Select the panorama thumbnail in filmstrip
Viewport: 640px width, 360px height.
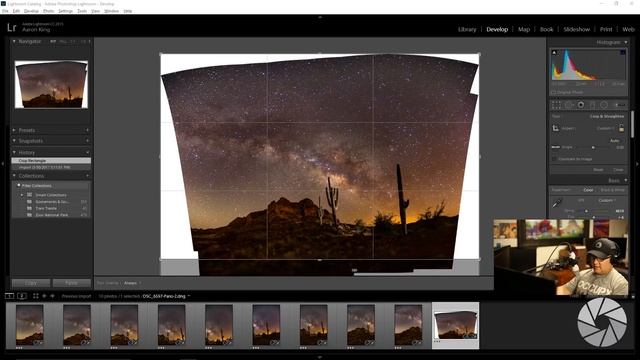click(456, 325)
